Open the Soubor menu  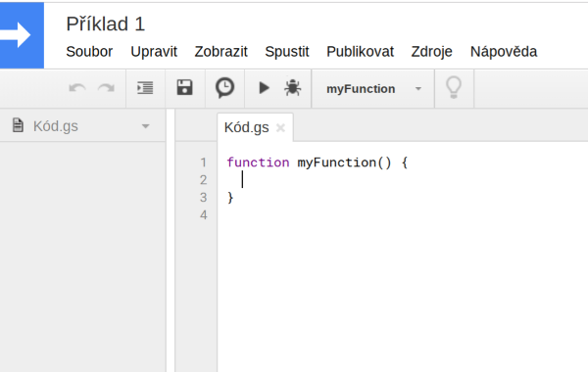click(x=89, y=52)
